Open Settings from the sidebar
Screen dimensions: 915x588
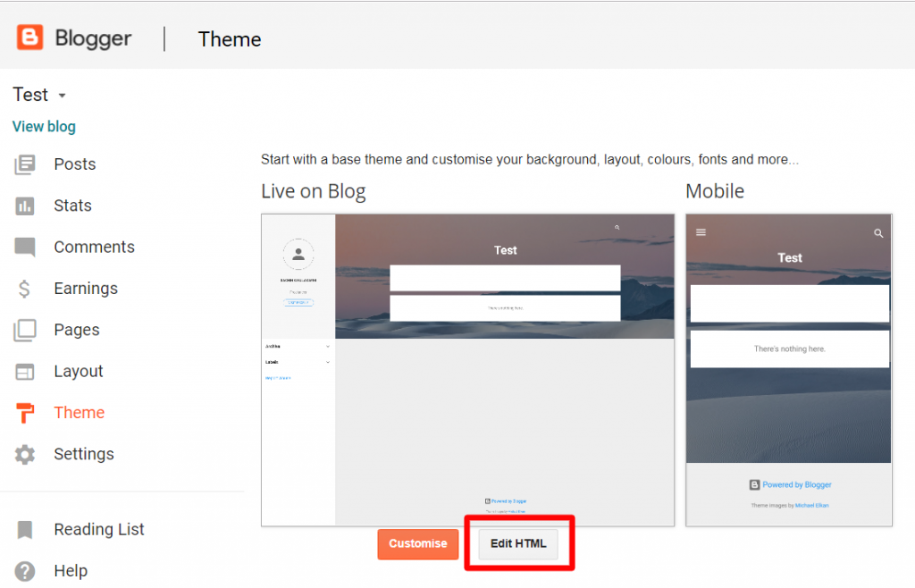tap(84, 455)
